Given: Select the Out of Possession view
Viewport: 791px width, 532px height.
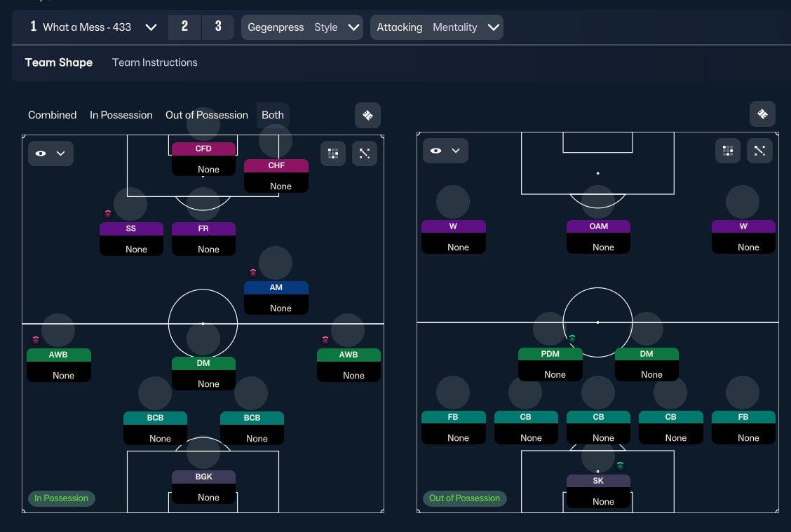Looking at the screenshot, I should point(207,115).
